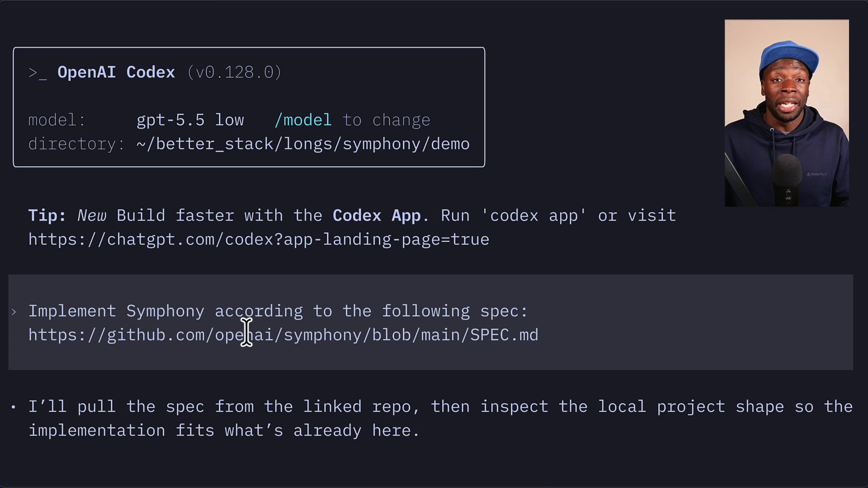
Task: Click the 'codex app' quoted command
Action: pyautogui.click(x=533, y=216)
